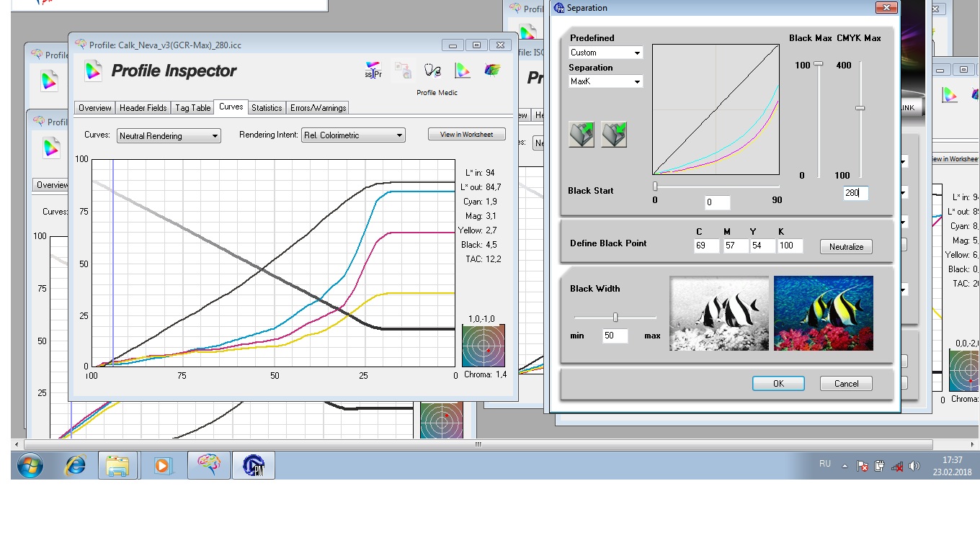
Task: Click View in Worksheet
Action: click(x=466, y=133)
